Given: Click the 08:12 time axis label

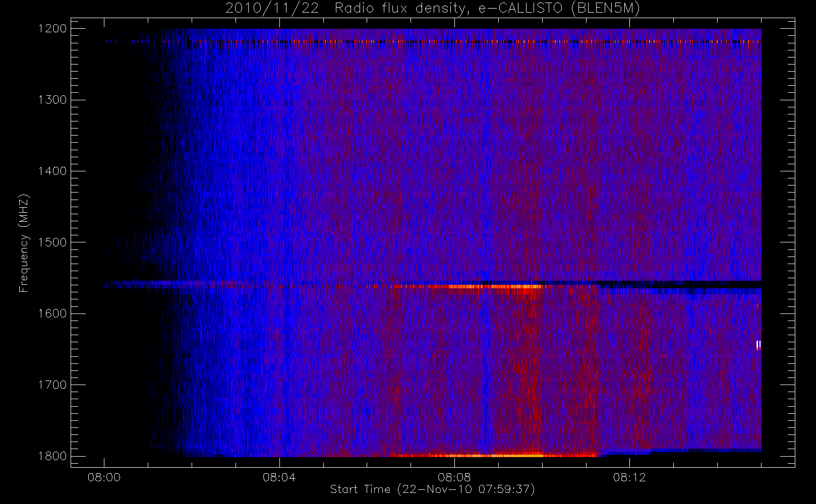Looking at the screenshot, I should pyautogui.click(x=629, y=477).
